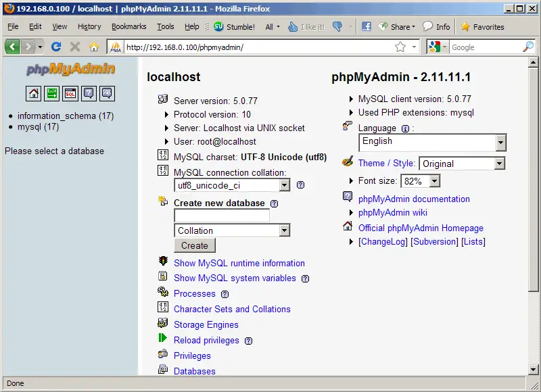Open StumbleUpon All topics dropdown

[x=273, y=26]
